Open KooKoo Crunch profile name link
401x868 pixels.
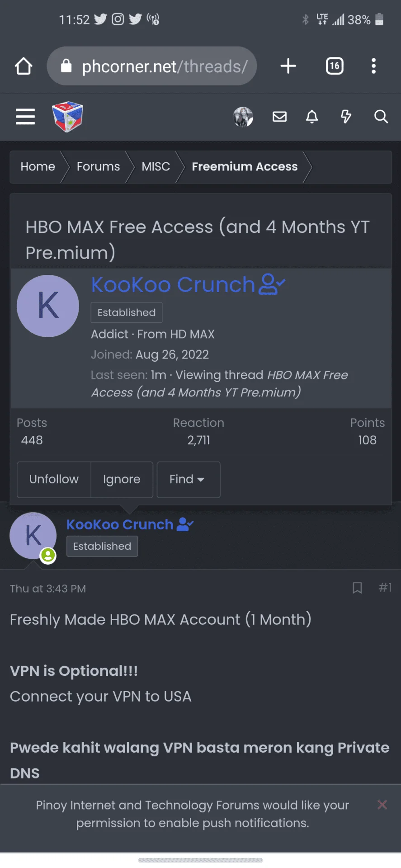[x=173, y=285]
